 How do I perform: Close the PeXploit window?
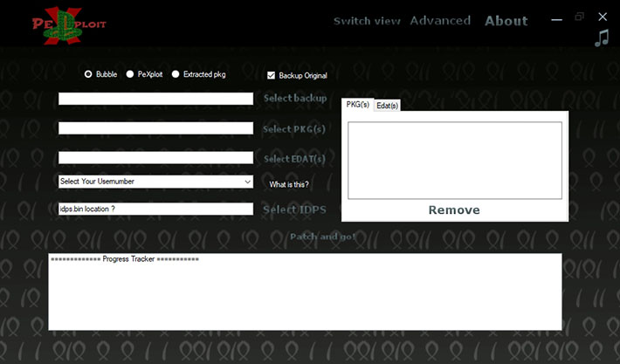pyautogui.click(x=603, y=17)
